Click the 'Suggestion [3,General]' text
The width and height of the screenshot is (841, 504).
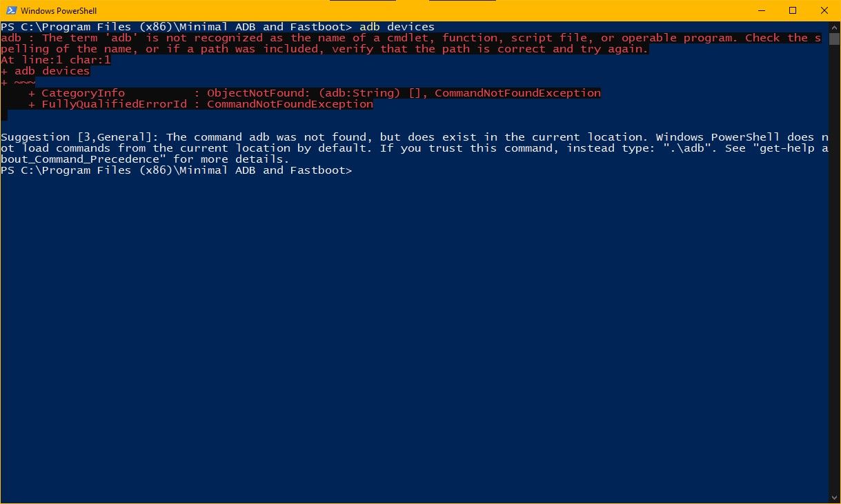point(80,137)
